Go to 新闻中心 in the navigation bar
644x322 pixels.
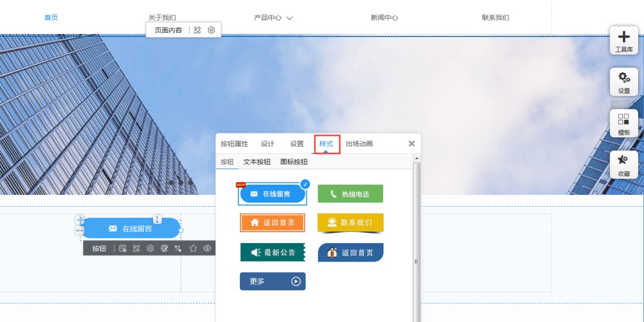[384, 18]
